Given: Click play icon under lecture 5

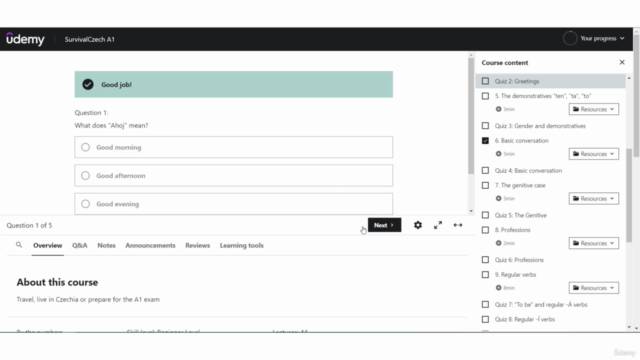Looking at the screenshot, I should [x=498, y=109].
